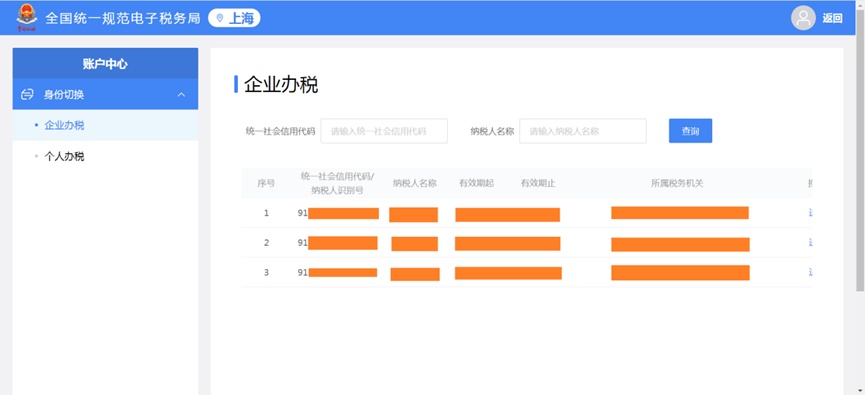Click the action link in row 3

click(x=810, y=272)
